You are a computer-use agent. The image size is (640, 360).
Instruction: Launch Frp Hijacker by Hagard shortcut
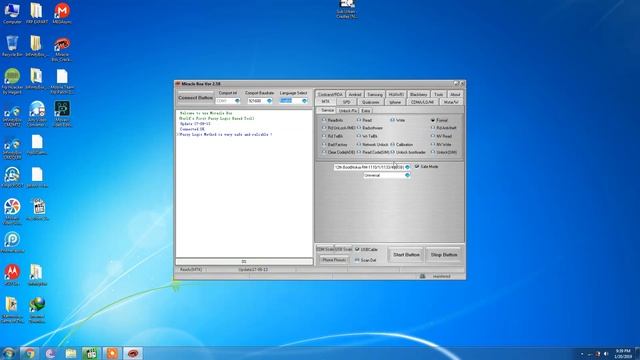tap(12, 81)
